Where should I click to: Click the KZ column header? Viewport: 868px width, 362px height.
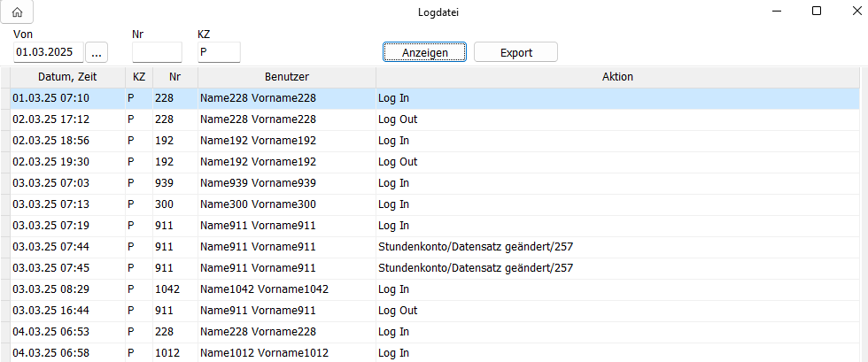[139, 77]
